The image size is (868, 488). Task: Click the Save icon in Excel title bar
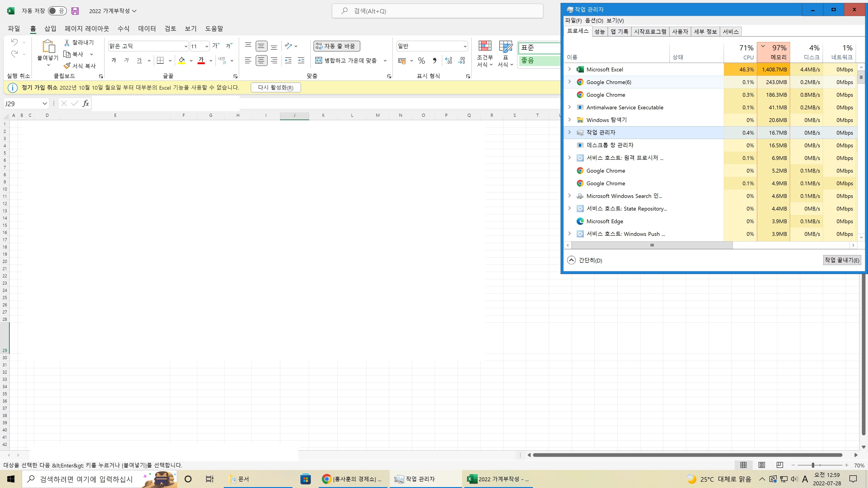(75, 11)
